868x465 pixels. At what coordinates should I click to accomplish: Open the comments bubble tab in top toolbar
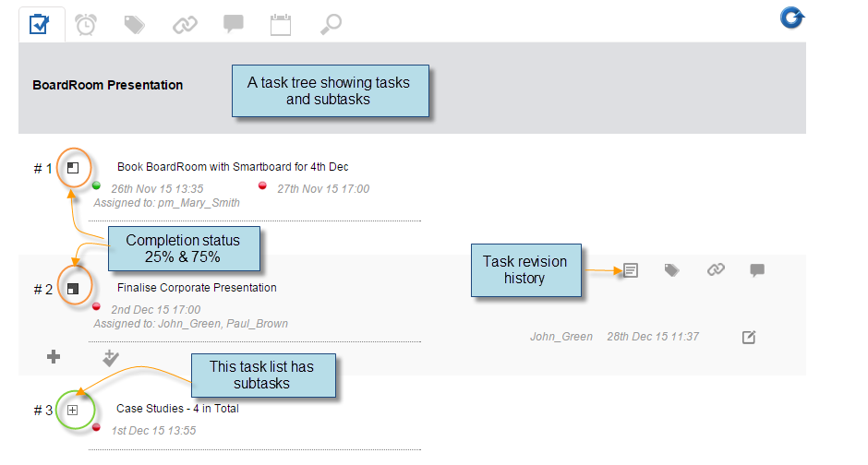pyautogui.click(x=233, y=24)
